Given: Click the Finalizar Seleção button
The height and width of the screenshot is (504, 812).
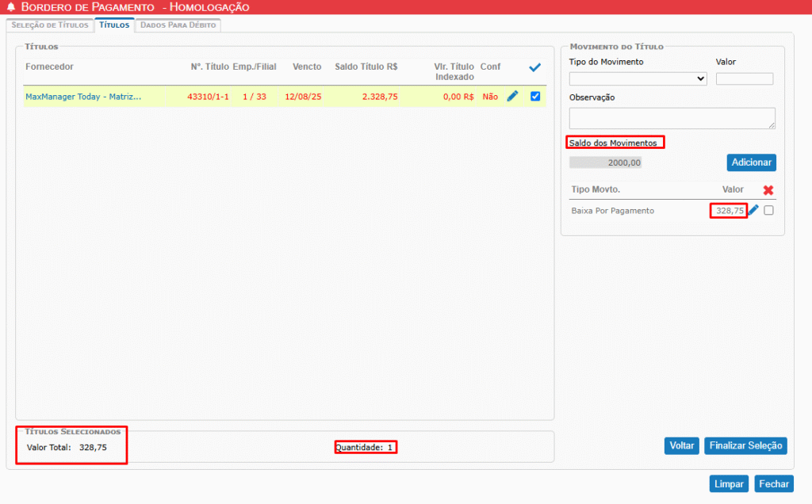Looking at the screenshot, I should (745, 445).
